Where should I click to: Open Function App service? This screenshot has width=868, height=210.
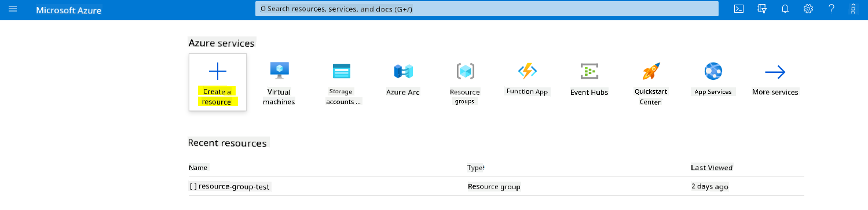pos(527,79)
